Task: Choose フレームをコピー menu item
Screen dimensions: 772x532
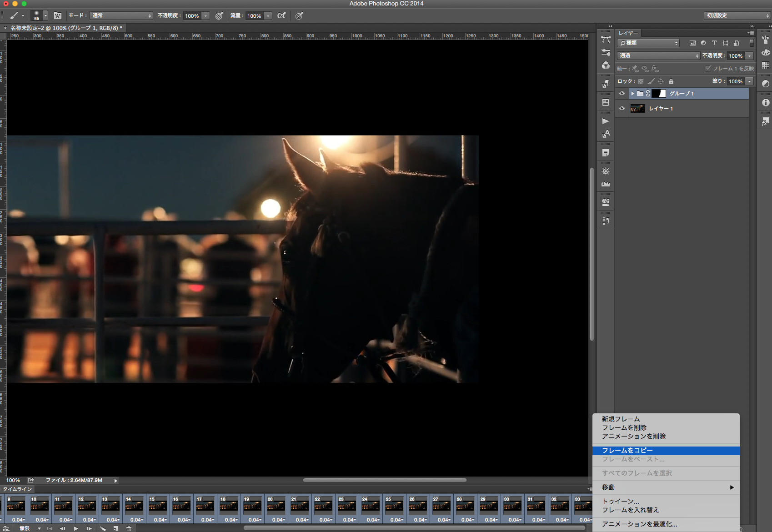Action: tap(666, 451)
